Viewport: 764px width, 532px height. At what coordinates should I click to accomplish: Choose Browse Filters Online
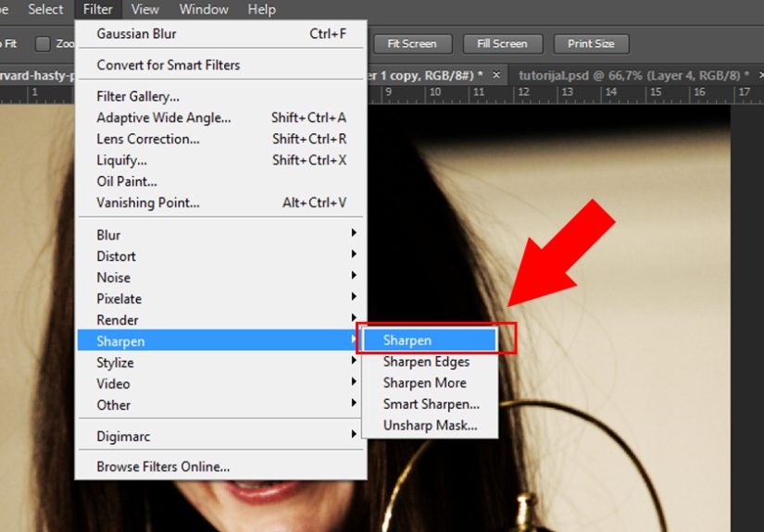point(221,467)
